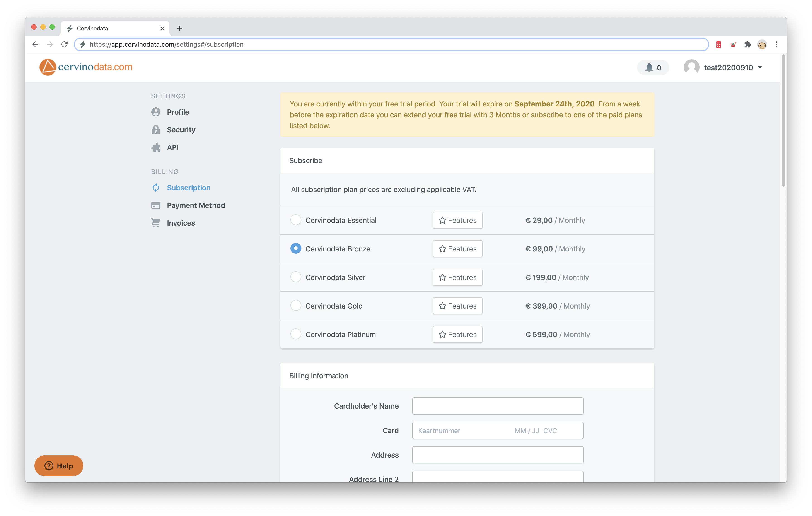
Task: Click the red cart extension icon
Action: 733,44
